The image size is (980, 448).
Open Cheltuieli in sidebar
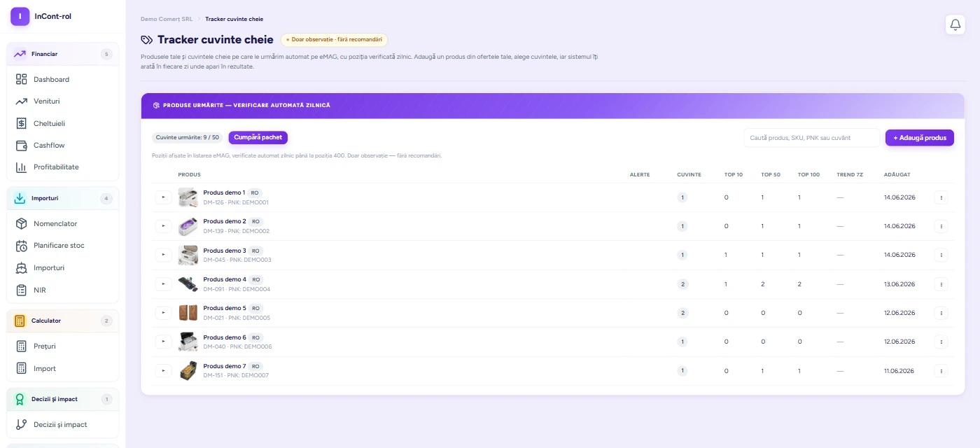click(x=63, y=123)
